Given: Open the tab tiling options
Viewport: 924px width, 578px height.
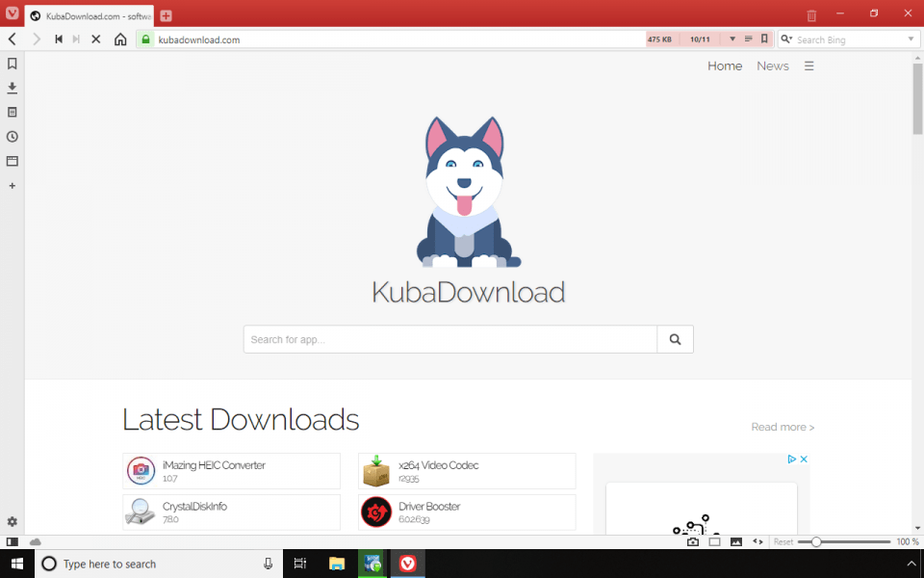Looking at the screenshot, I should point(715,542).
